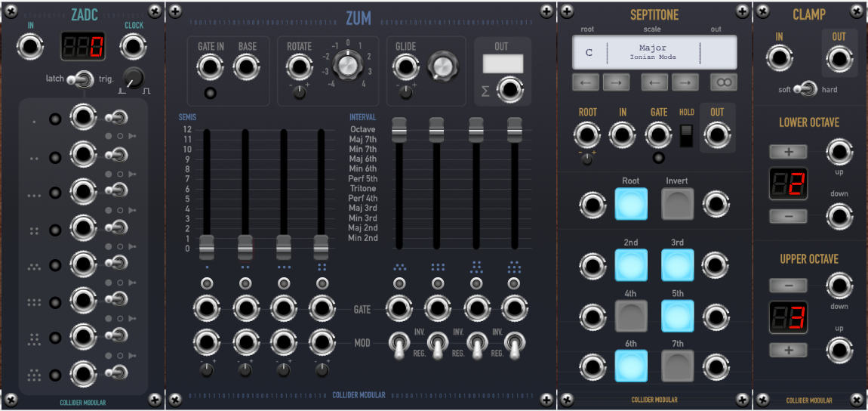
Task: Click the ZADC IN input jack
Action: (29, 47)
